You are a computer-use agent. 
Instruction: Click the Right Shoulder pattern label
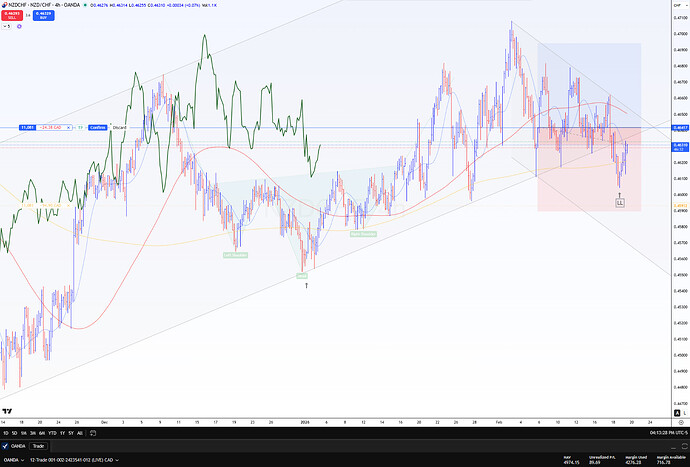(x=363, y=234)
